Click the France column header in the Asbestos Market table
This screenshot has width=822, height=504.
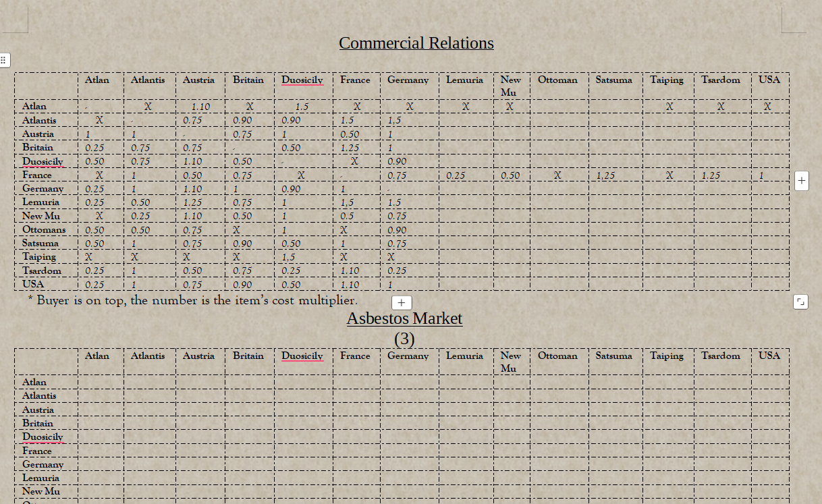pyautogui.click(x=355, y=356)
